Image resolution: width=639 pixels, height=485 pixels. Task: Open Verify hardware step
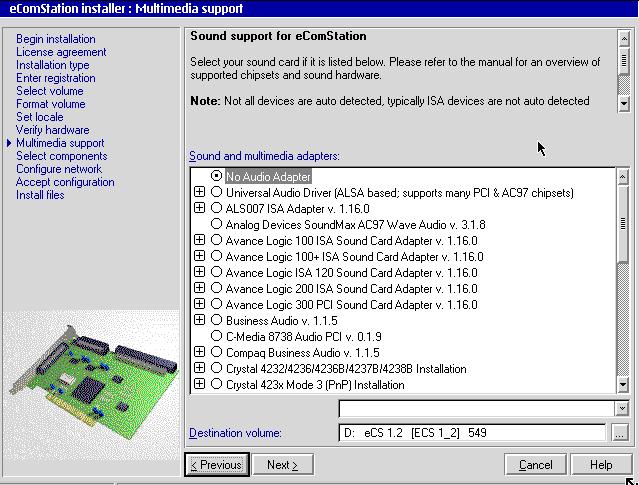(x=53, y=130)
